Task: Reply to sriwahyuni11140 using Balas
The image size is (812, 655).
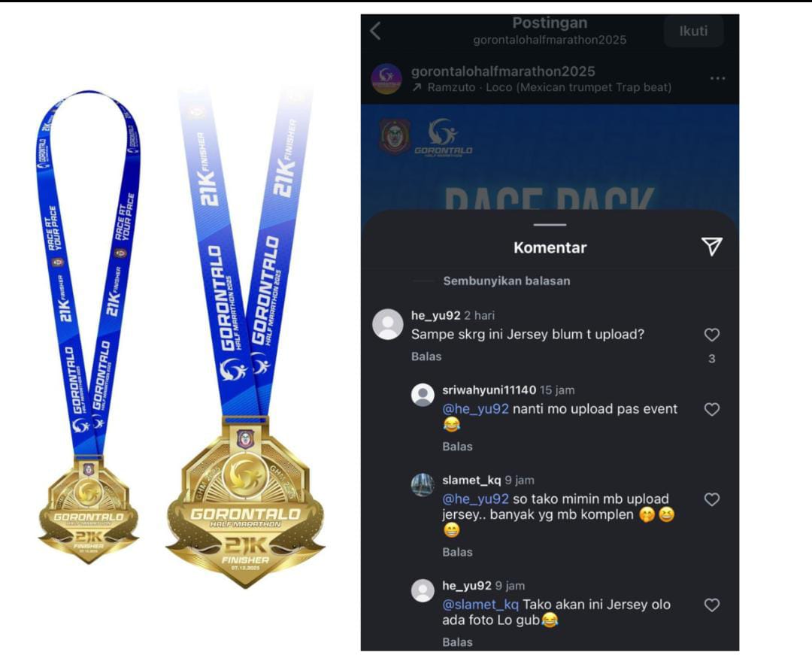Action: coord(457,447)
